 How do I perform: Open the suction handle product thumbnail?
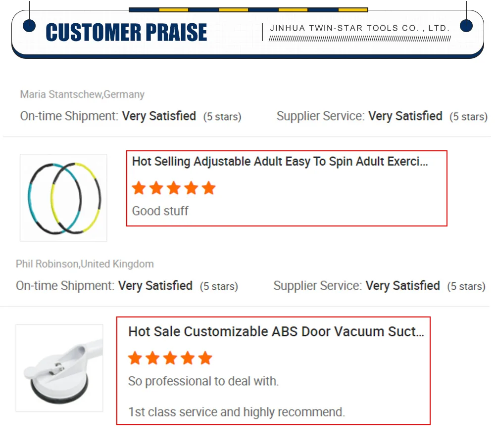(x=59, y=368)
